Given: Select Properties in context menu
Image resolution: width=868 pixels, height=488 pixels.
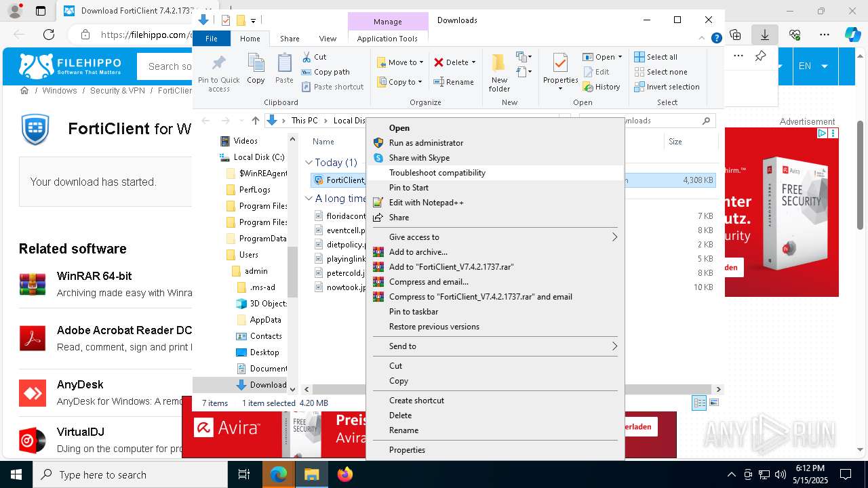Looking at the screenshot, I should pos(495,450).
